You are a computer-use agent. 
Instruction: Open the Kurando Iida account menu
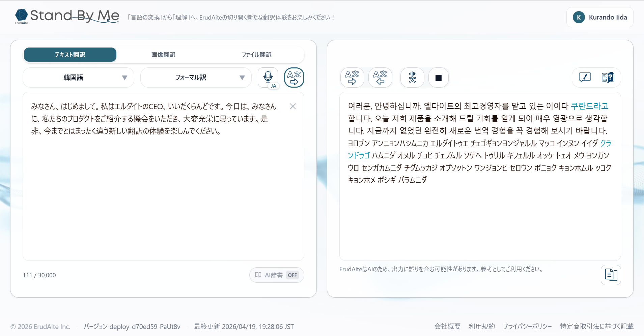tap(600, 17)
